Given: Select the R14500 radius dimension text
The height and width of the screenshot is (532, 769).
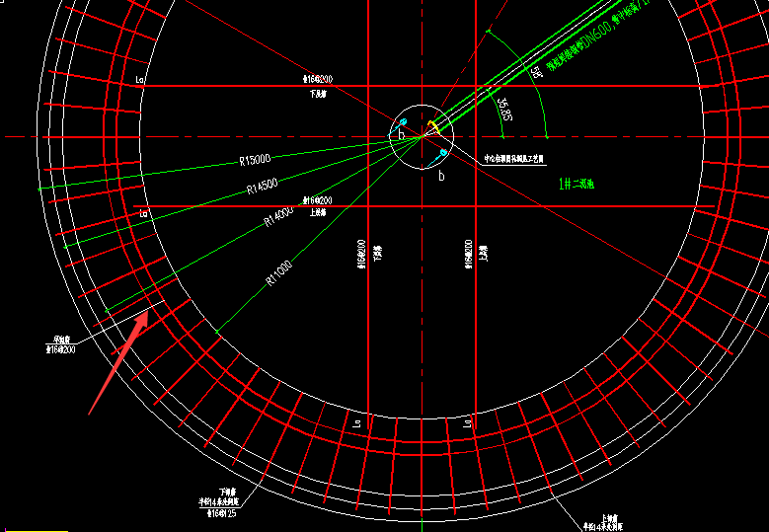Looking at the screenshot, I should [262, 187].
